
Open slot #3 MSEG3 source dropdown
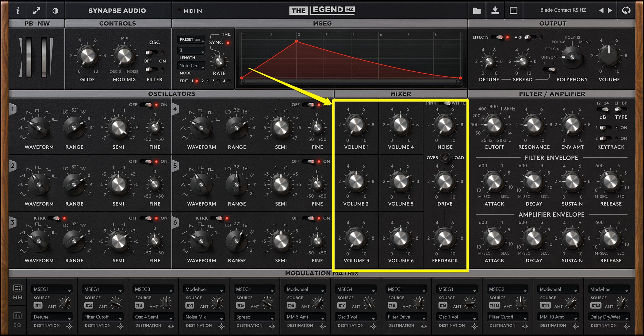pos(153,289)
